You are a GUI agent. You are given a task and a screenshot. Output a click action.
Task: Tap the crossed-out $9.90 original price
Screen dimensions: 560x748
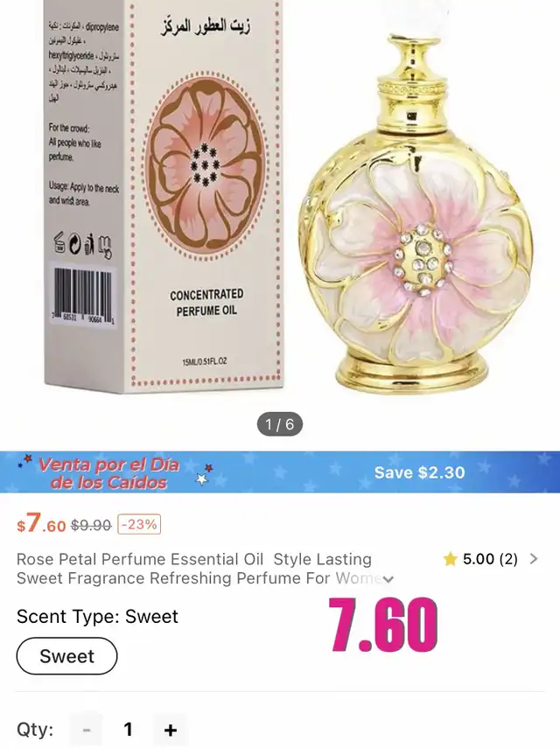(91, 525)
